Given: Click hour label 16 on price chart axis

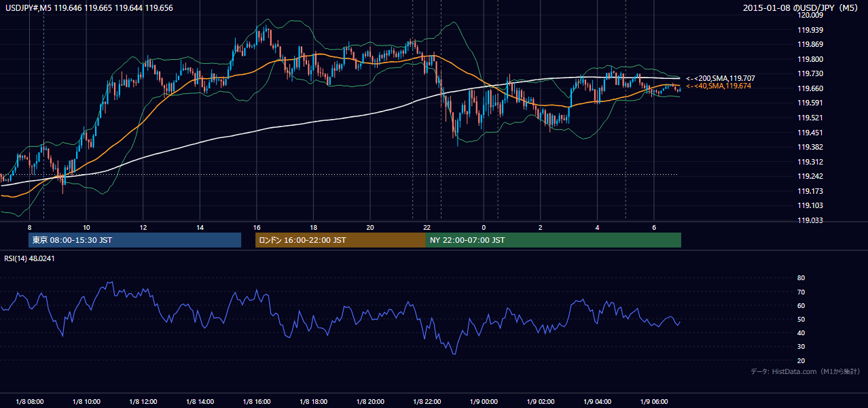Looking at the screenshot, I should pos(257,227).
